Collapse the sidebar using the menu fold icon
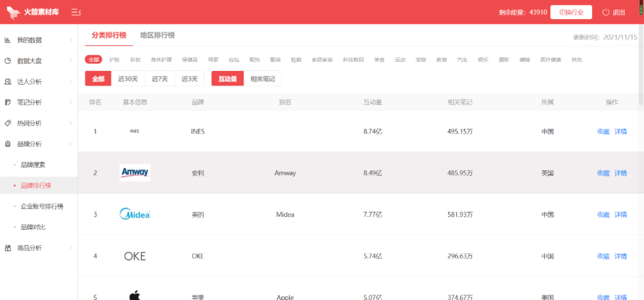 [76, 13]
